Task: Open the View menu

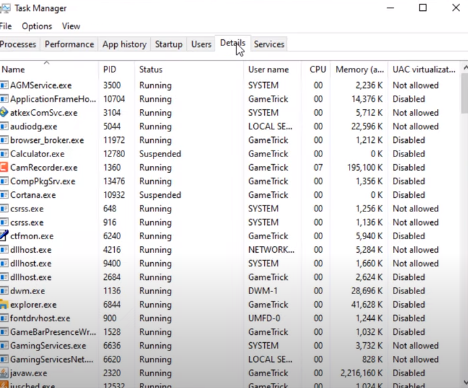Action: tap(71, 26)
